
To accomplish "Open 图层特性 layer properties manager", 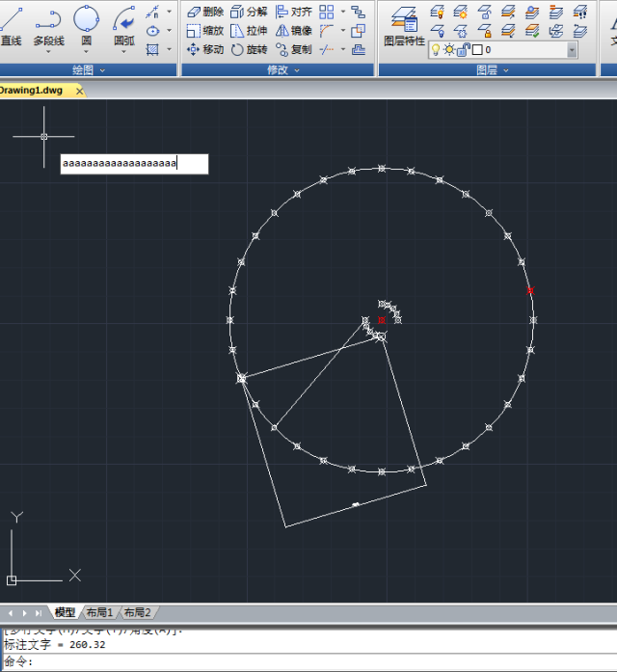I will click(x=404, y=27).
